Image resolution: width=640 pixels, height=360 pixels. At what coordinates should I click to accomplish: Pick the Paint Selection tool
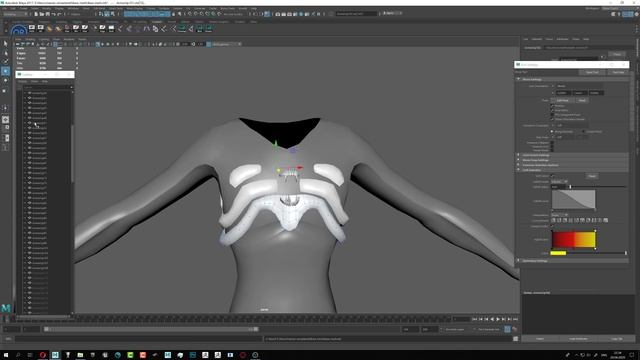(5, 62)
